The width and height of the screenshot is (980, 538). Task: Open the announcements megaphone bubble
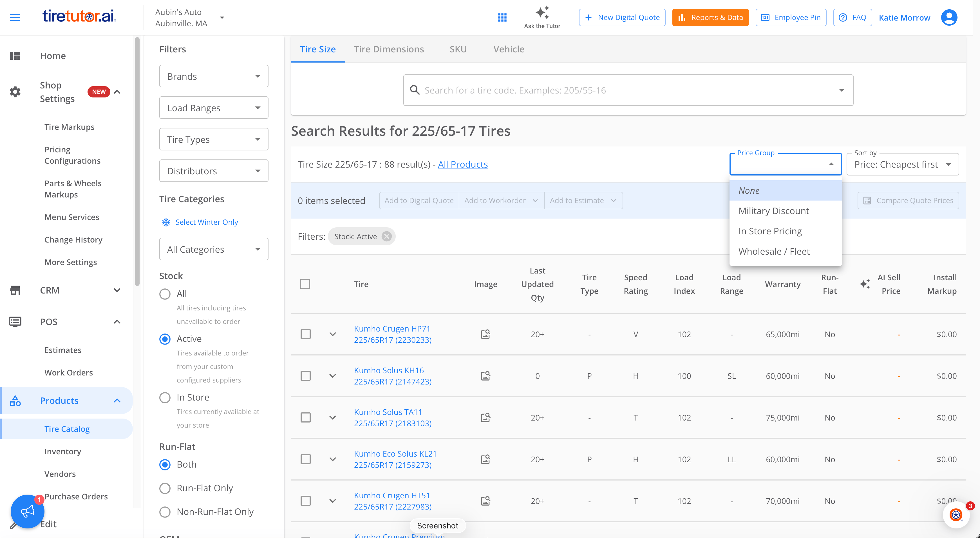pyautogui.click(x=27, y=511)
